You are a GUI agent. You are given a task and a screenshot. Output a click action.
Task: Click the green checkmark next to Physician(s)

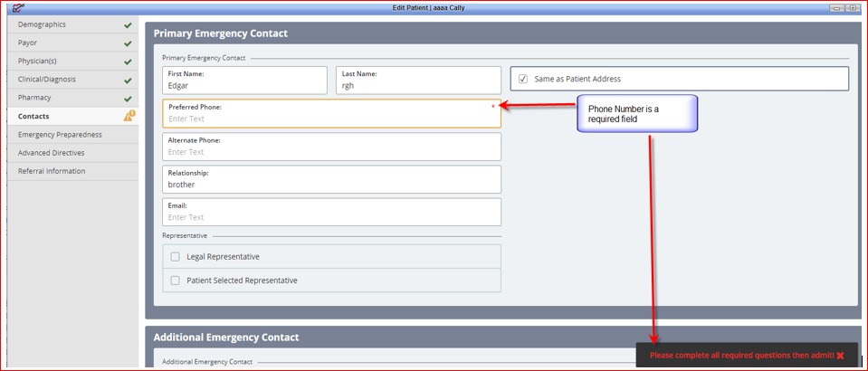tap(128, 62)
